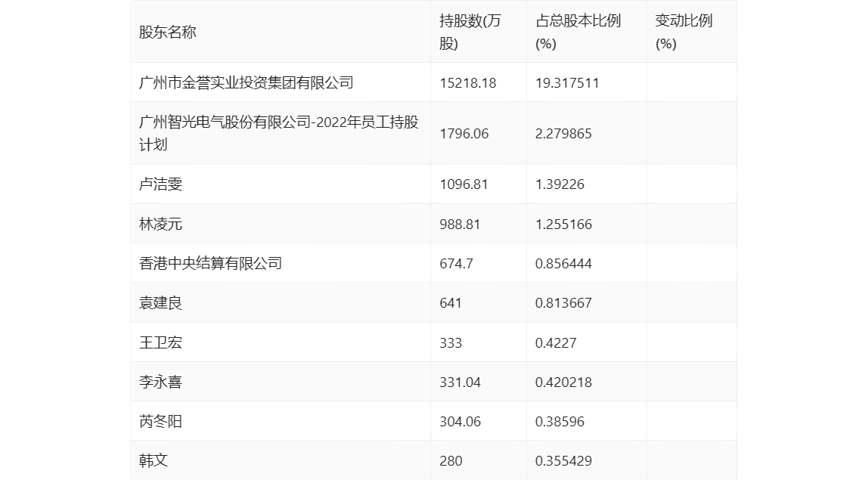Select shareholder 王卫宏
Viewport: 868px width, 480px height.
160,342
